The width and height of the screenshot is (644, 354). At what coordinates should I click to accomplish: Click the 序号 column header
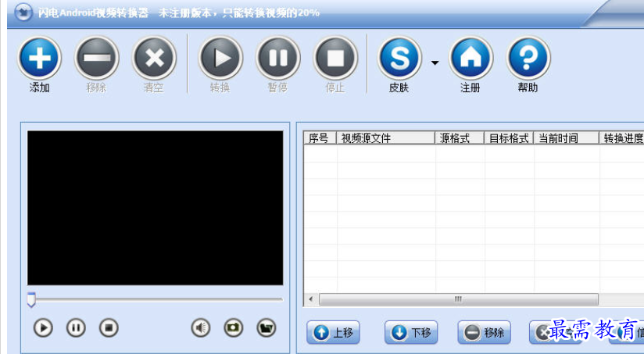[320, 138]
